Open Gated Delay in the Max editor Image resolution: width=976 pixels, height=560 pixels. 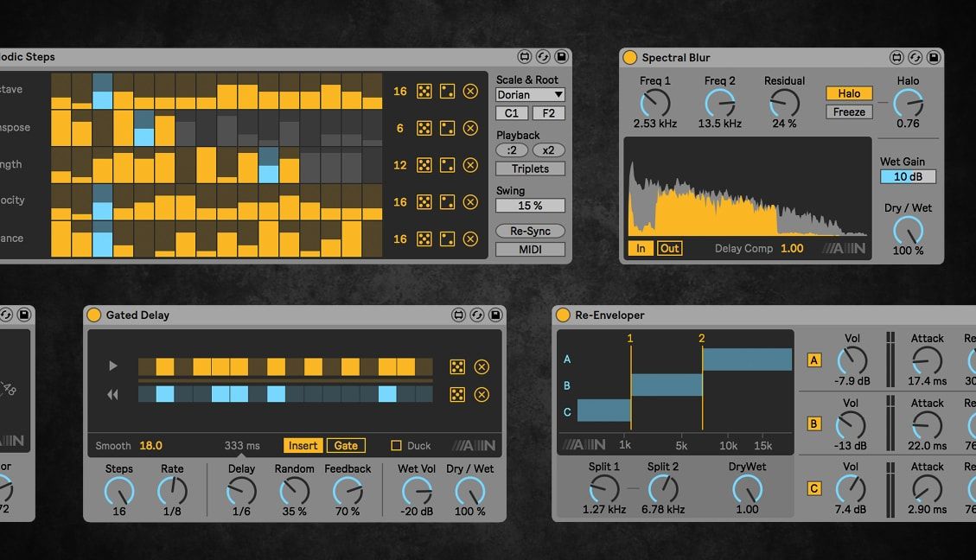pyautogui.click(x=459, y=315)
